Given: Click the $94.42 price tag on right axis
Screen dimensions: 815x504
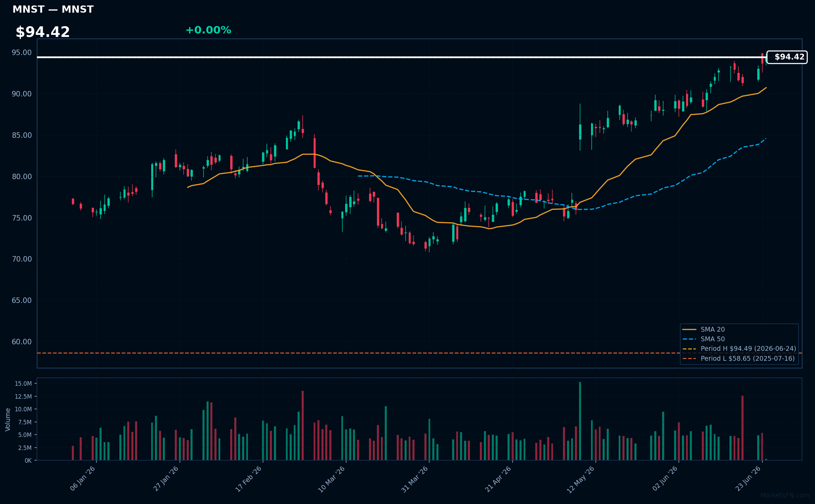Looking at the screenshot, I should point(787,57).
